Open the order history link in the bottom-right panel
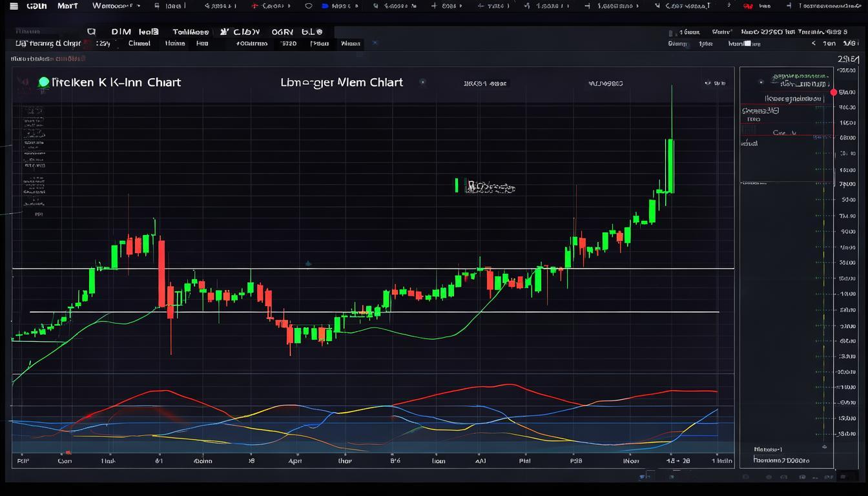868x496 pixels. pos(781,461)
